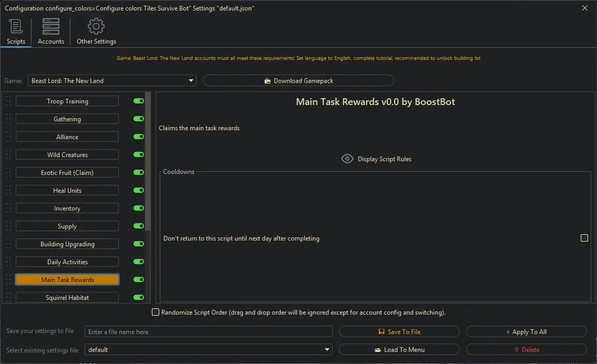Image resolution: width=597 pixels, height=364 pixels.
Task: Turn off the Heal Units toggle
Action: pyautogui.click(x=138, y=190)
